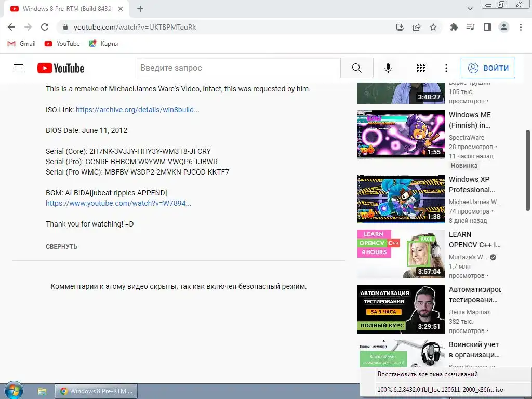532x399 pixels.
Task: Start voice search with the microphone icon
Action: pyautogui.click(x=388, y=68)
